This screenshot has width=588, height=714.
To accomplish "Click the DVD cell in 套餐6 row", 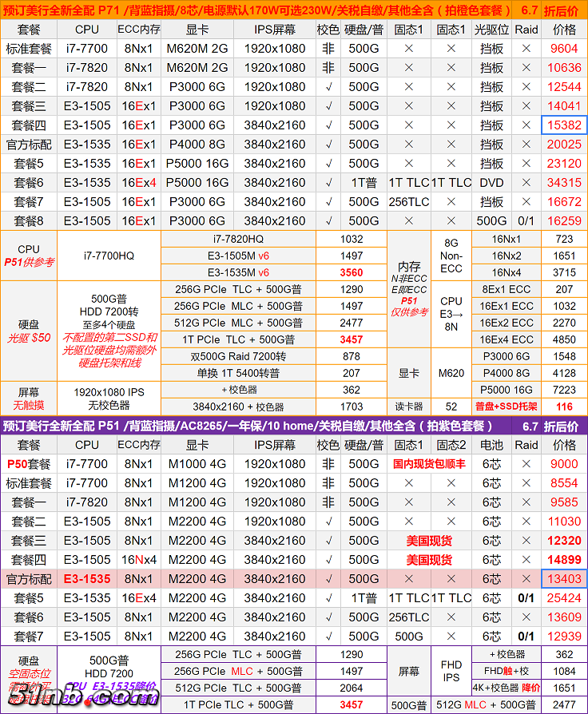I will [x=491, y=183].
